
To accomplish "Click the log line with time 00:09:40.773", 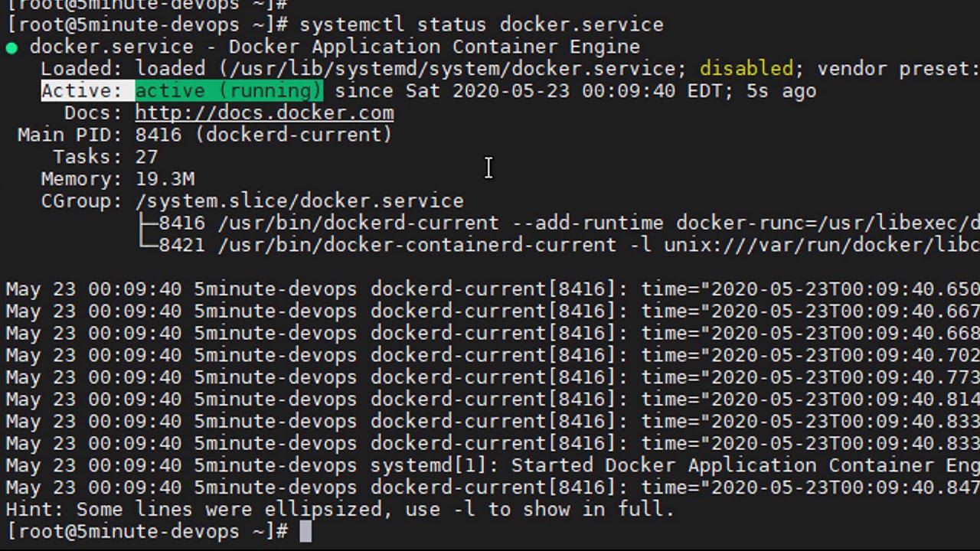I will point(492,378).
